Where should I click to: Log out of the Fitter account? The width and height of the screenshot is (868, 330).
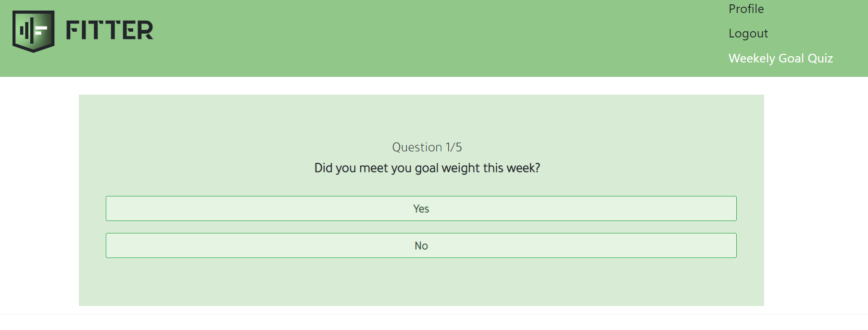(x=748, y=33)
